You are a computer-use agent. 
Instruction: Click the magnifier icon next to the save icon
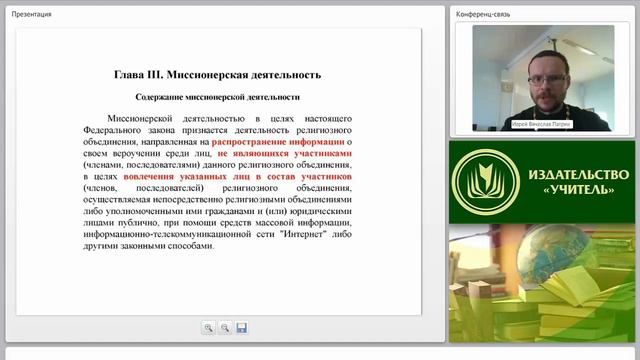(x=225, y=328)
